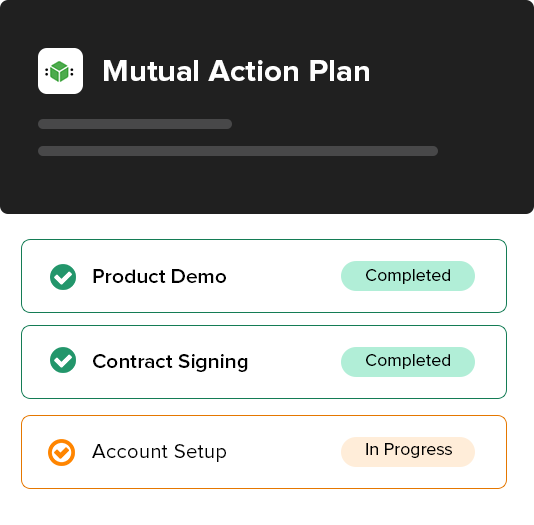This screenshot has width=534, height=525.
Task: Click the In Progress status badge
Action: [408, 451]
